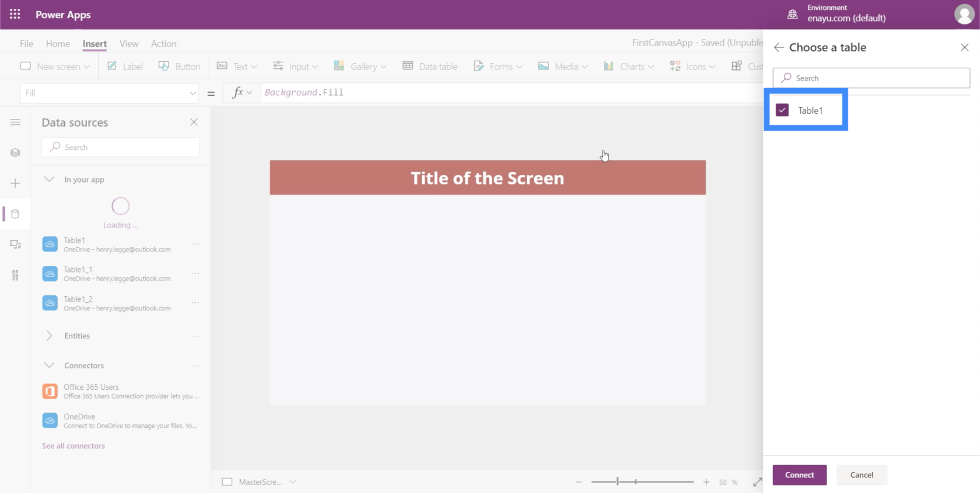The width and height of the screenshot is (980, 493).
Task: Open the File menu
Action: (26, 44)
